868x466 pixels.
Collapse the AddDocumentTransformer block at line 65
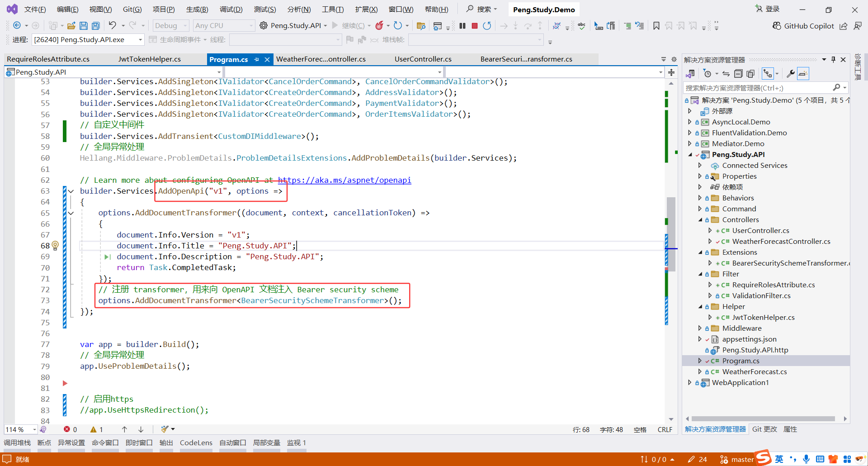[71, 213]
